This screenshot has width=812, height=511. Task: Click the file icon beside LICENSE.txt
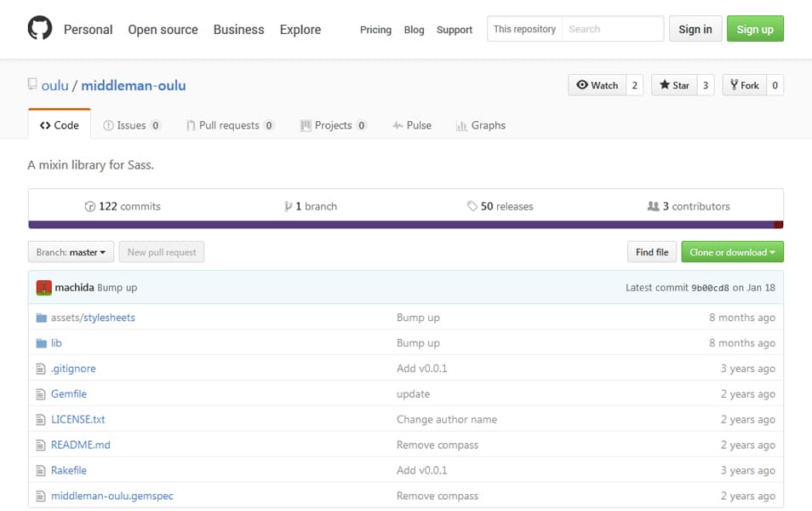(x=40, y=420)
